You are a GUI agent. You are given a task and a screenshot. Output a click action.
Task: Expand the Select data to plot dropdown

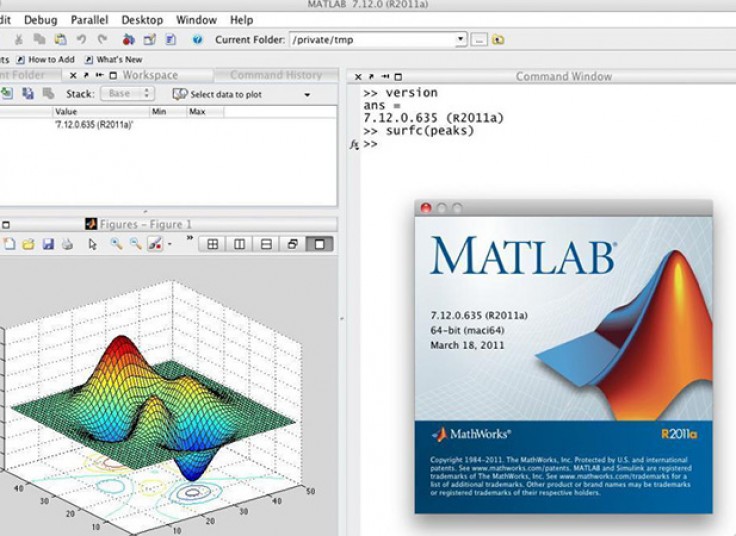(306, 95)
